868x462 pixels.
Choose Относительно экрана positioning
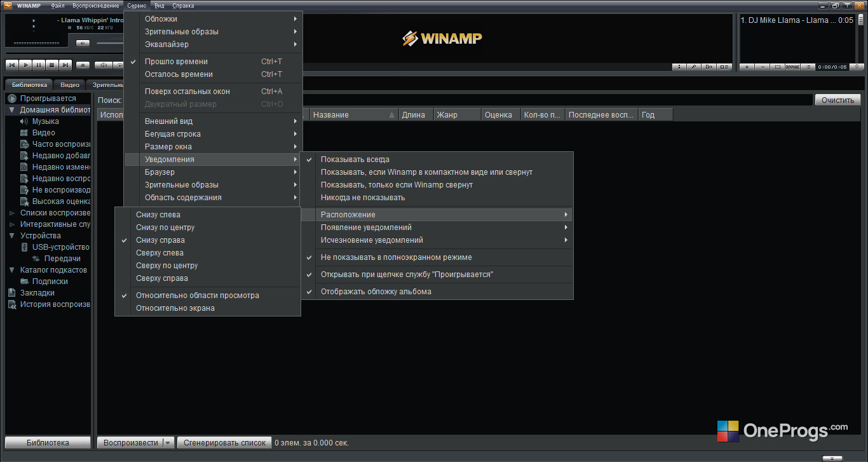click(x=208, y=308)
